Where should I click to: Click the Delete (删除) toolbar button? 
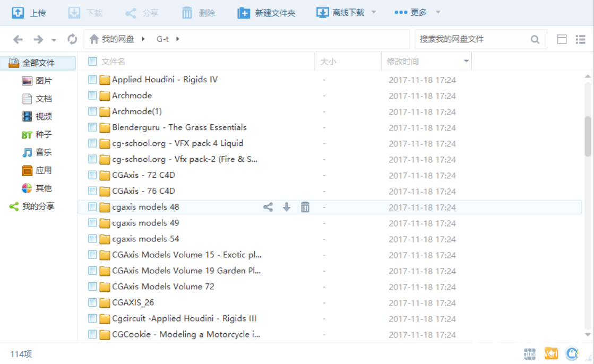click(198, 13)
